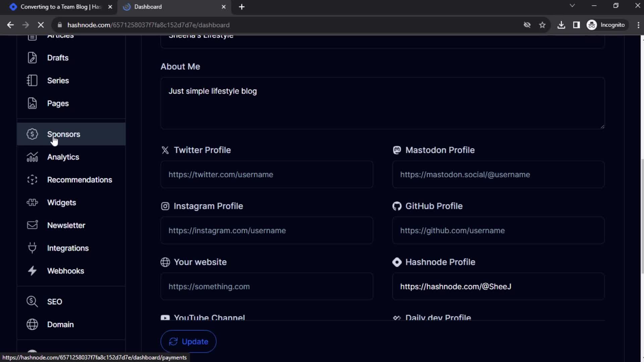
Task: Click the GitHub Profile input field
Action: [x=498, y=230]
